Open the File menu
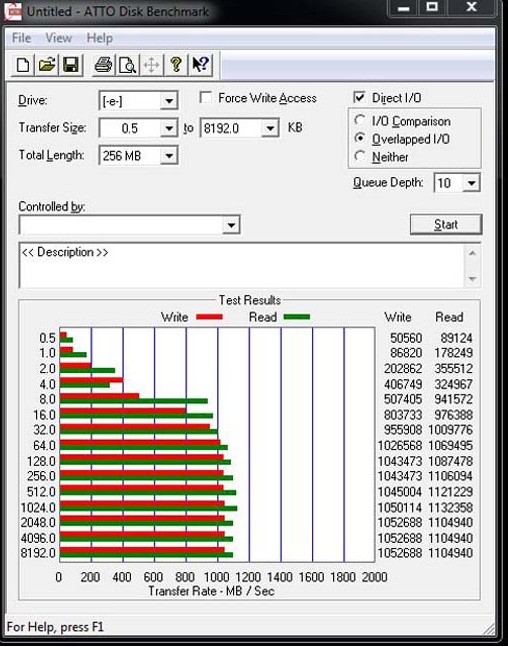 tap(21, 38)
